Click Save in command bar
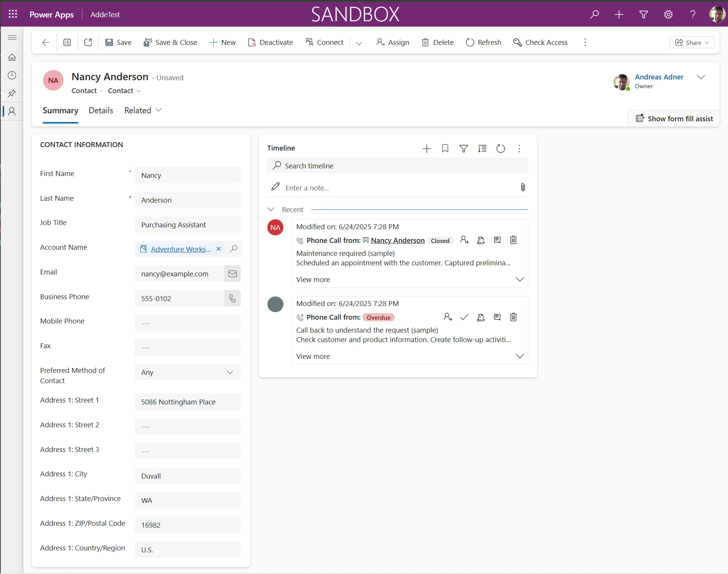The height and width of the screenshot is (574, 728). point(118,42)
